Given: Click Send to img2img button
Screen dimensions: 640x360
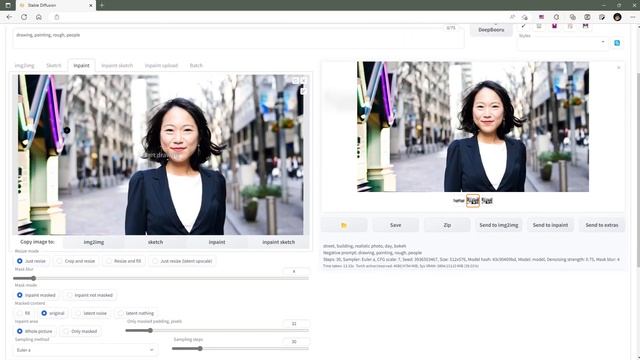Looking at the screenshot, I should click(x=499, y=225).
